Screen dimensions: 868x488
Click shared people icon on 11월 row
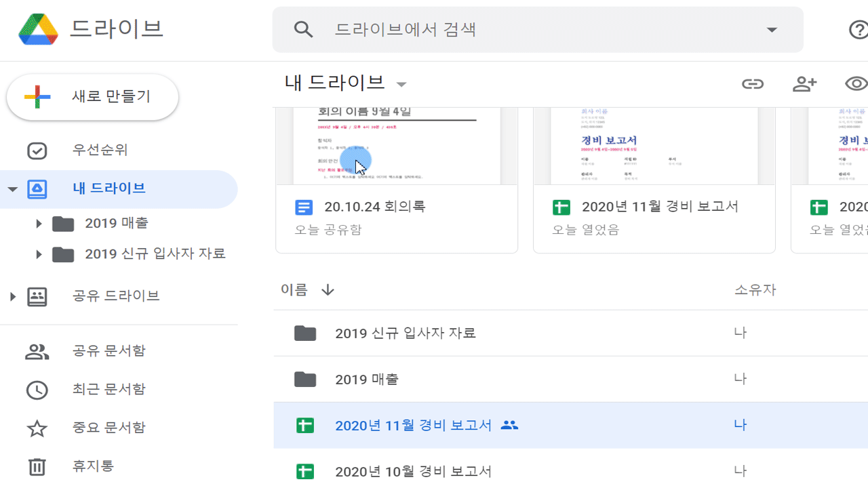click(509, 426)
